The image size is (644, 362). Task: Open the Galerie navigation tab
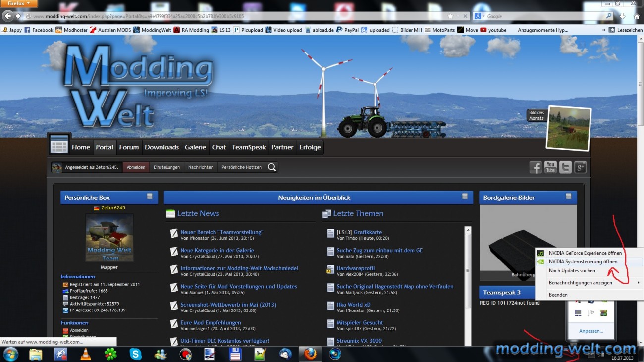coord(195,147)
